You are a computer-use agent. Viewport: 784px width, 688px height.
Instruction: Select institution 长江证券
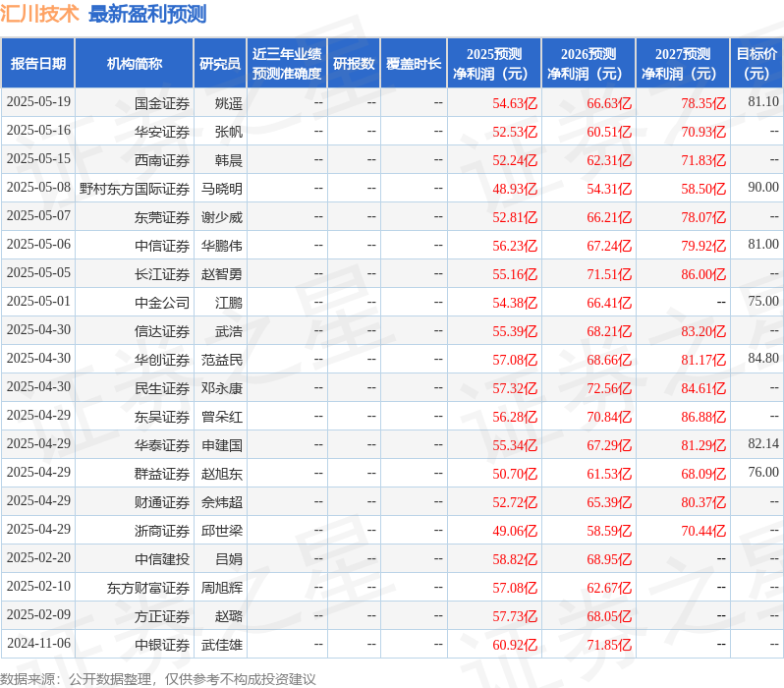(x=162, y=274)
